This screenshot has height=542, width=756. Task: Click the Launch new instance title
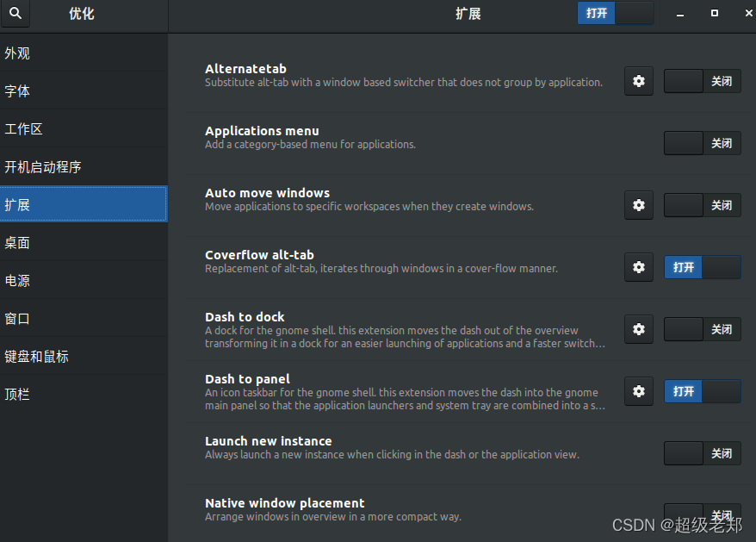click(x=268, y=441)
